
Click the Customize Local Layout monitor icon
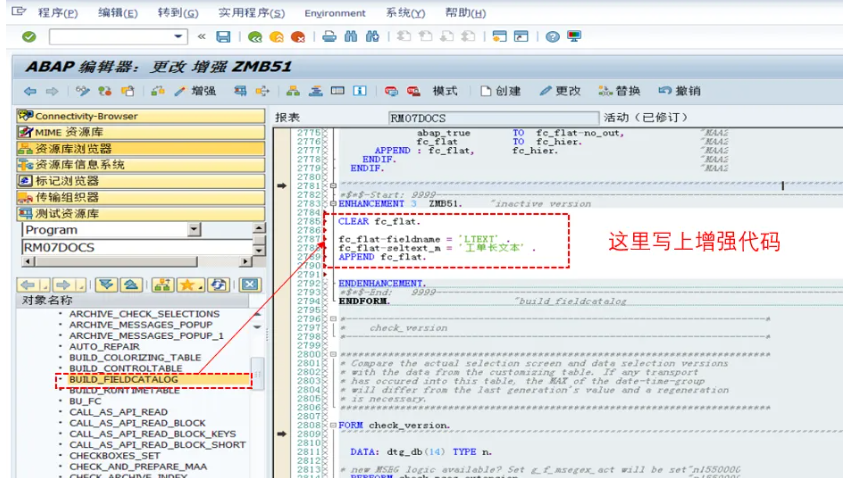coord(574,37)
